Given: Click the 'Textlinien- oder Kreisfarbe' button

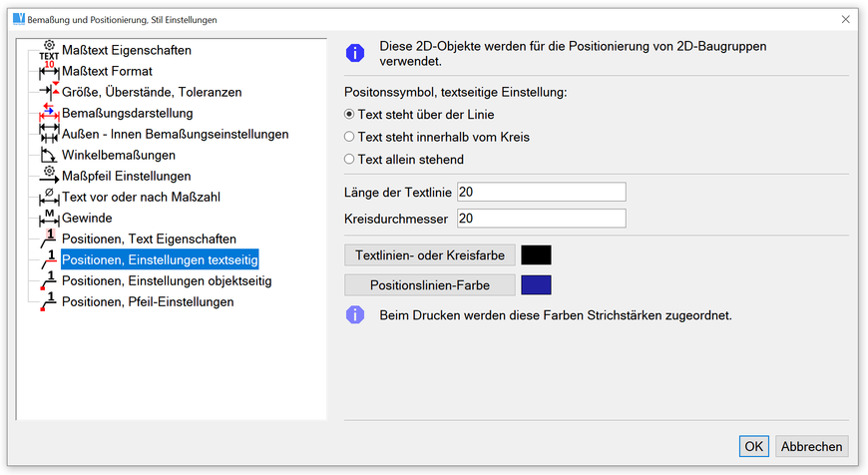Looking at the screenshot, I should (x=430, y=255).
